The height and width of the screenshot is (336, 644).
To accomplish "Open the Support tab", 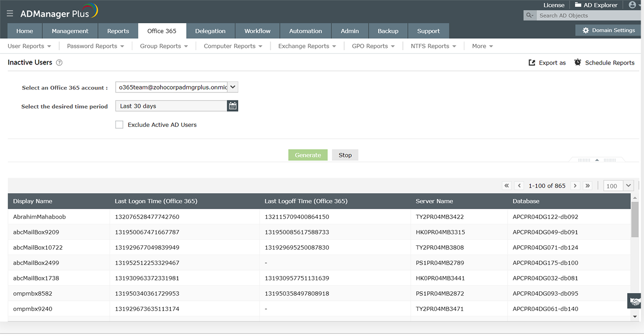I will coord(429,31).
